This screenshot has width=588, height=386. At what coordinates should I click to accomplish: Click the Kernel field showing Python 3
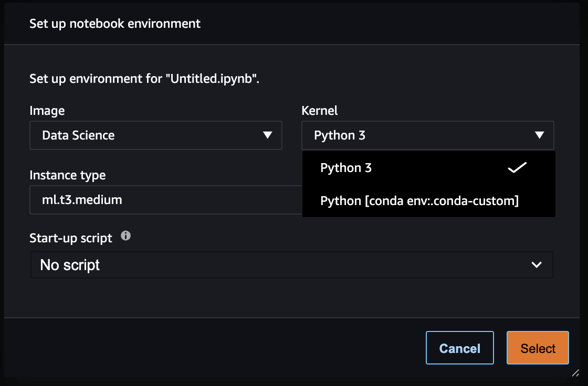point(409,135)
